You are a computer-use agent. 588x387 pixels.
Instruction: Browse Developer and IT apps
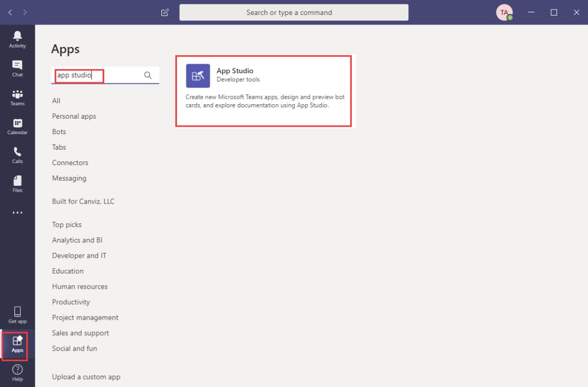click(79, 256)
